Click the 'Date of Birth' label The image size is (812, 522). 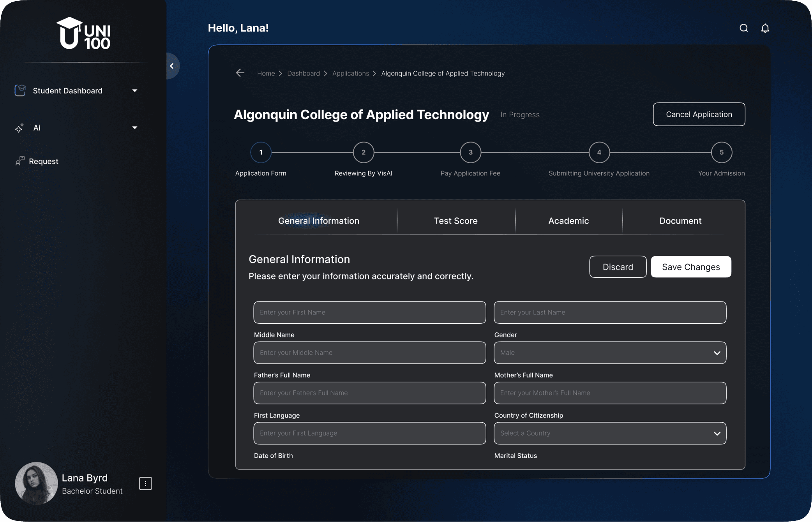(x=273, y=455)
